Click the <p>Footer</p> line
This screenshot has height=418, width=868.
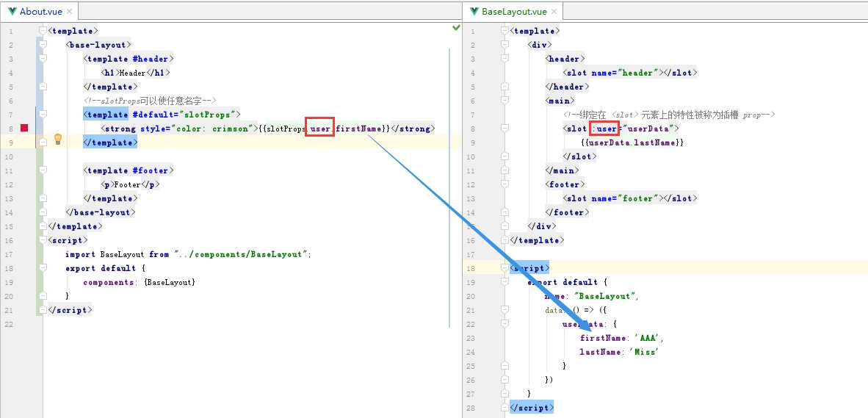130,184
